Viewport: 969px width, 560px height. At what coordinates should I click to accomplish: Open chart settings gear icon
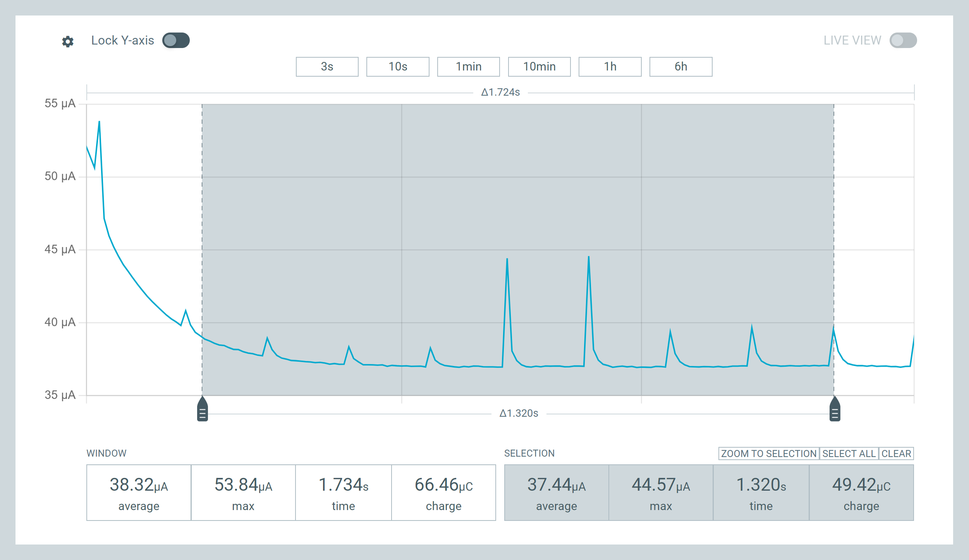point(68,41)
